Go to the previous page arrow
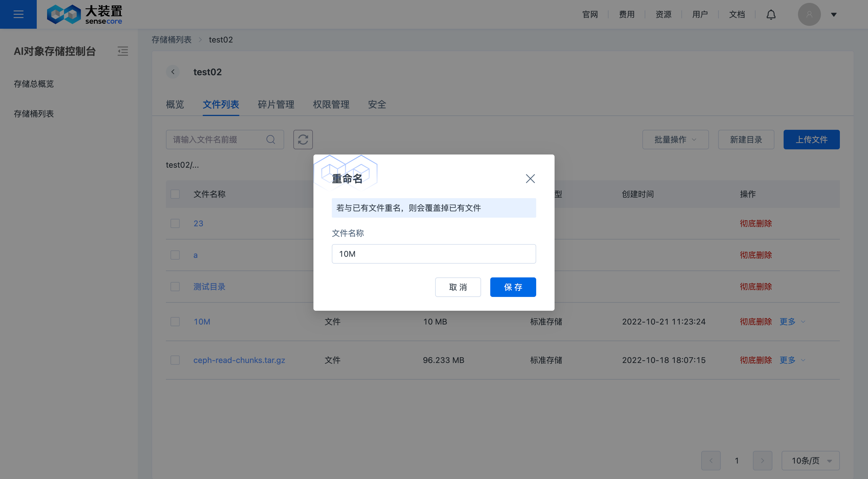 (x=711, y=460)
